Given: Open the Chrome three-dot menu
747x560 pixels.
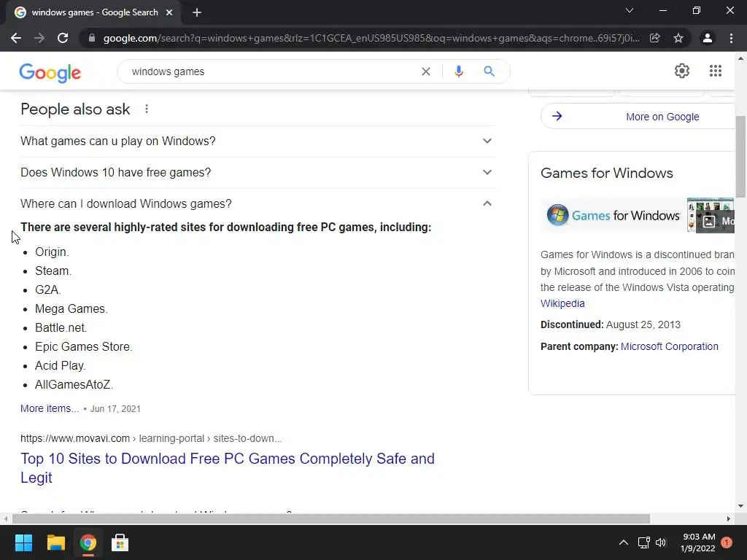Looking at the screenshot, I should point(731,38).
